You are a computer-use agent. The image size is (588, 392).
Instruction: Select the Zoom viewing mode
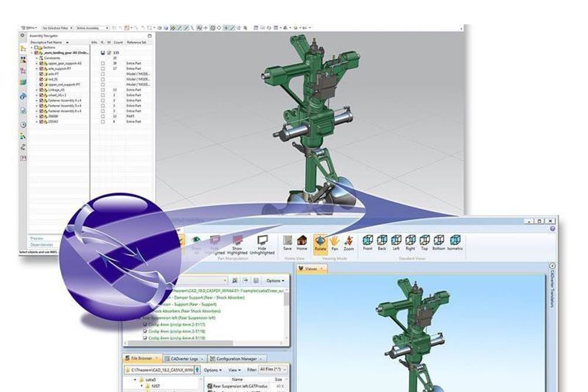tap(349, 243)
